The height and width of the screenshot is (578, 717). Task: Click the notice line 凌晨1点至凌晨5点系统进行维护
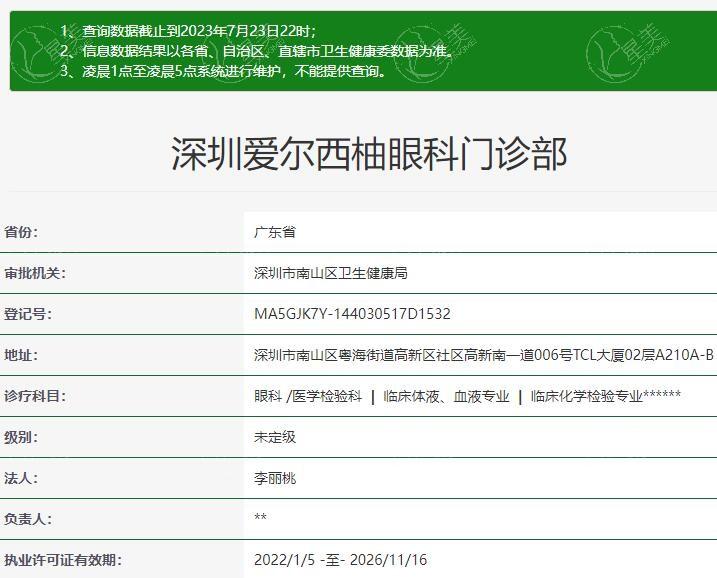(x=224, y=71)
